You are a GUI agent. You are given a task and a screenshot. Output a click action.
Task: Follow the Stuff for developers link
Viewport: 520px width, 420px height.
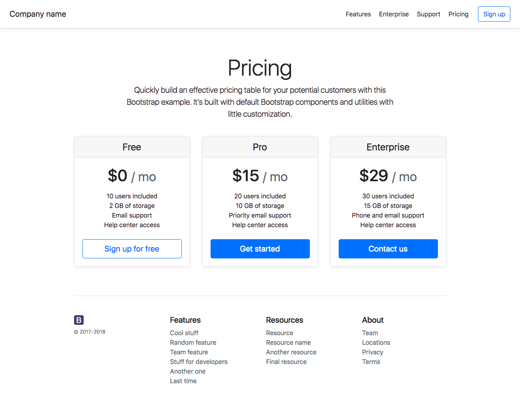click(x=199, y=362)
